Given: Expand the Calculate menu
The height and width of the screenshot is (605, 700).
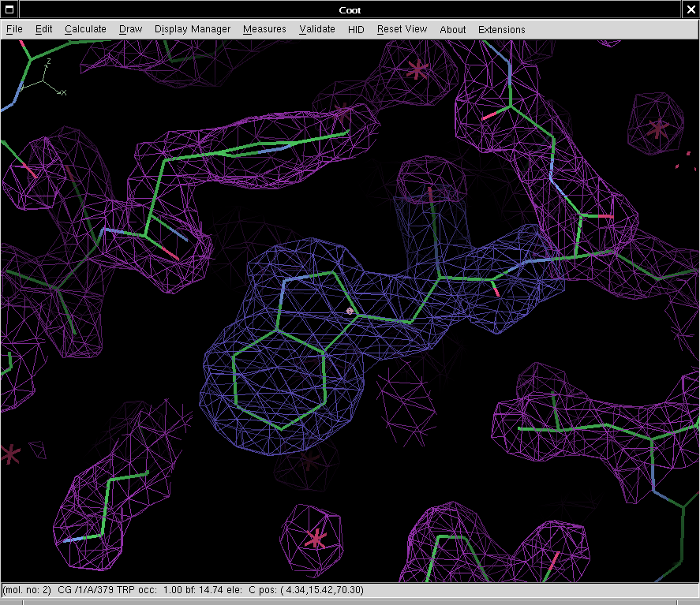Looking at the screenshot, I should (85, 29).
